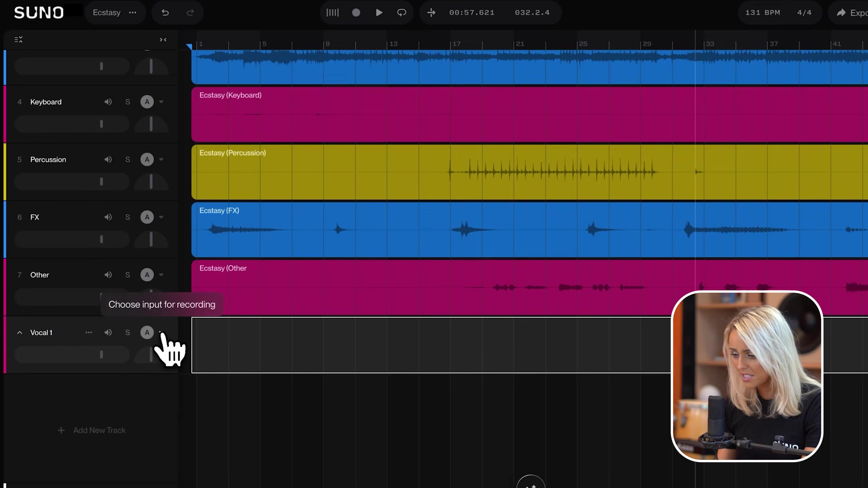The width and height of the screenshot is (868, 488).
Task: Undo the last action
Action: click(x=165, y=13)
